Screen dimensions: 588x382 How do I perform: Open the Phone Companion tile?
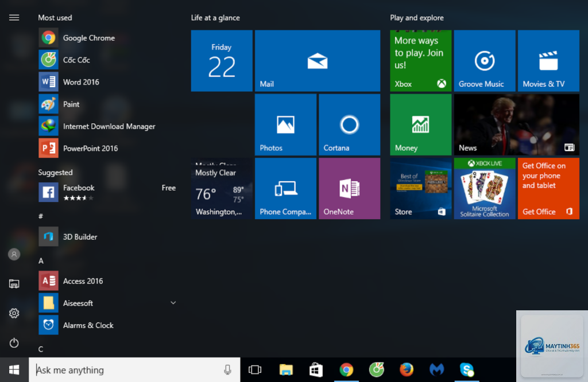[285, 188]
